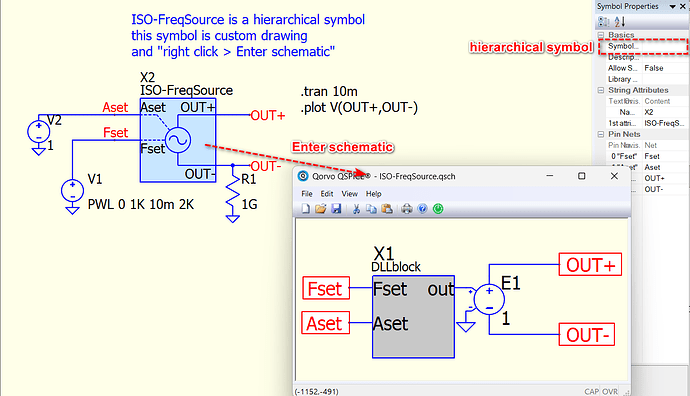Image resolution: width=690 pixels, height=396 pixels.
Task: Save schematic with the floppy disk icon
Action: 336,209
